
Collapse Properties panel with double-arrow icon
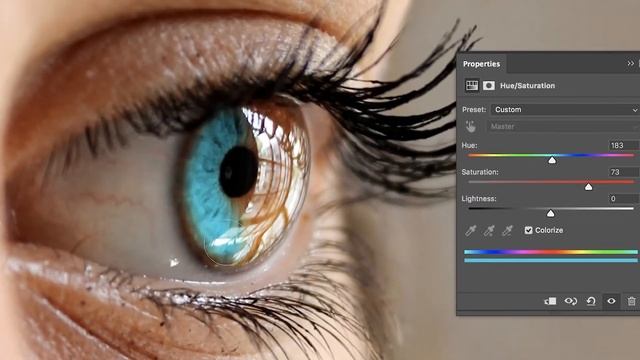[631, 63]
